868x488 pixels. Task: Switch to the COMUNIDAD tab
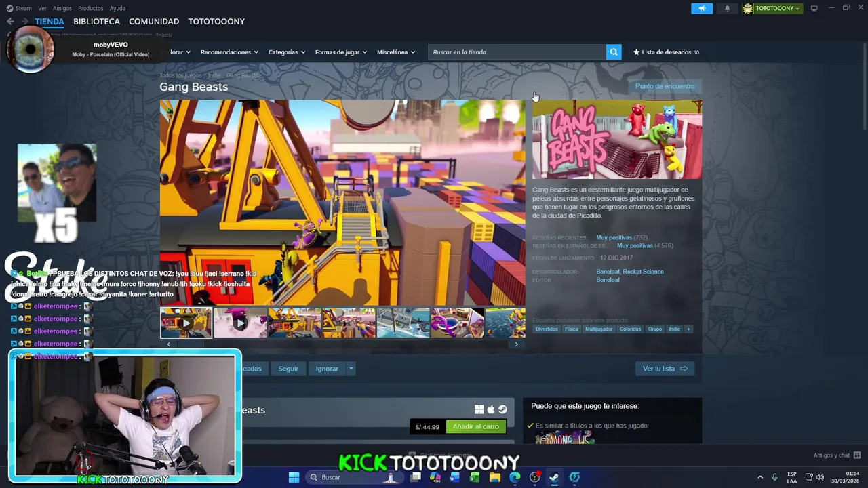(x=154, y=21)
